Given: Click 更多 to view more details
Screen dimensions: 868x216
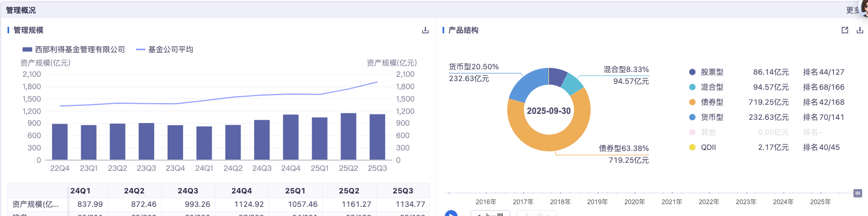Looking at the screenshot, I should [851, 10].
